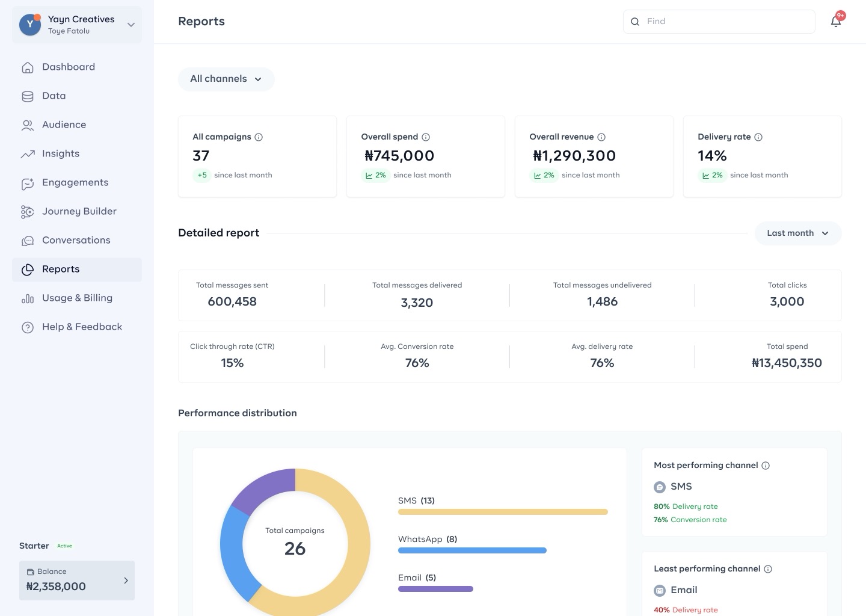Image resolution: width=866 pixels, height=616 pixels.
Task: Click the purple Email bar
Action: click(435, 590)
